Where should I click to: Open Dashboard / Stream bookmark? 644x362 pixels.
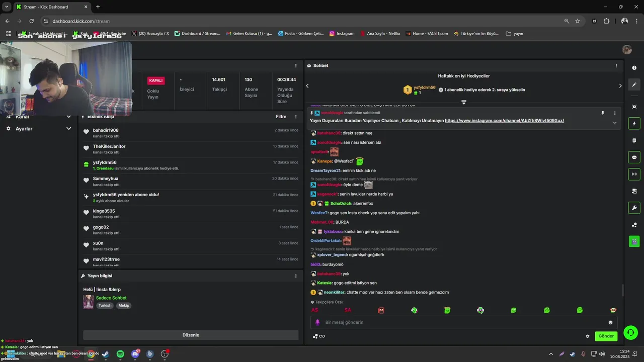click(197, 34)
